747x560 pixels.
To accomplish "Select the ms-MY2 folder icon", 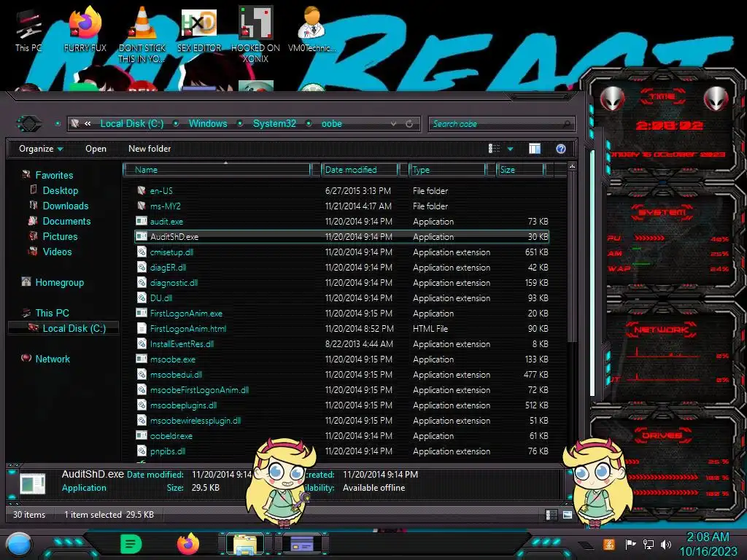I will (x=142, y=206).
